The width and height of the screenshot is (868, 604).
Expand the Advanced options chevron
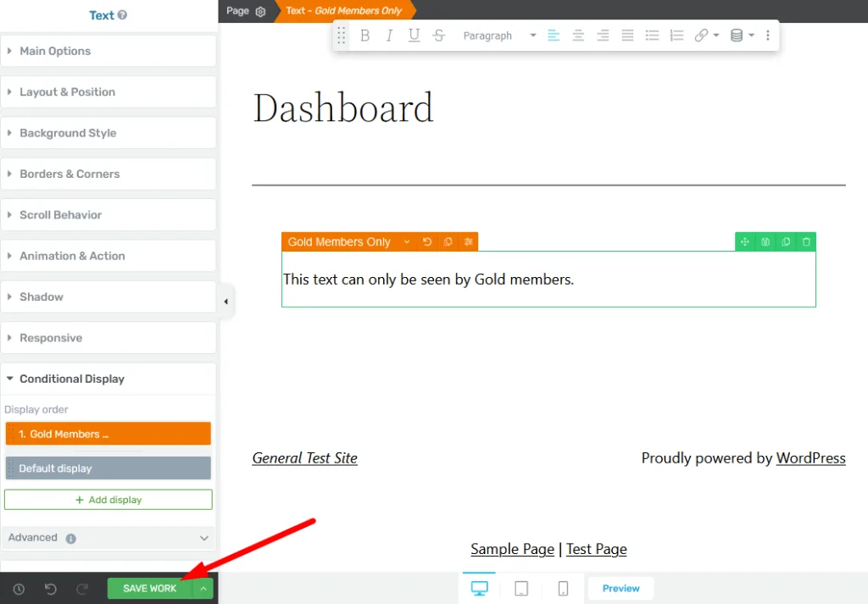tap(203, 538)
